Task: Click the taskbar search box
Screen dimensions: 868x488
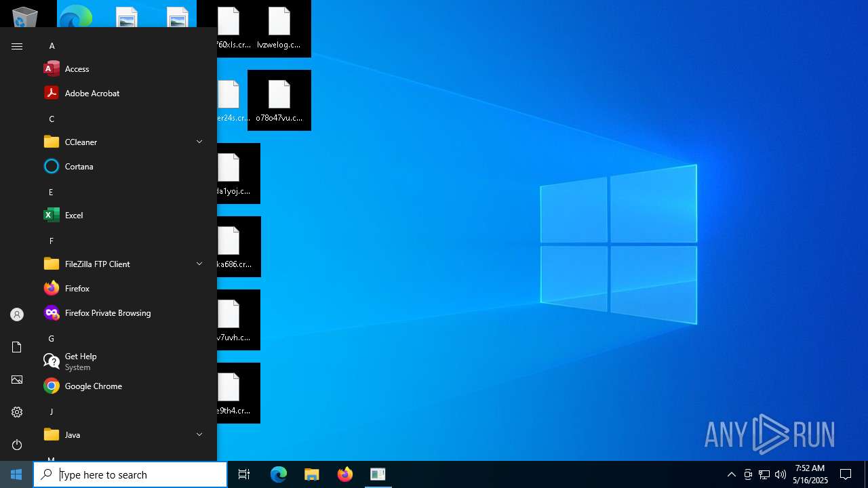Action: (130, 474)
